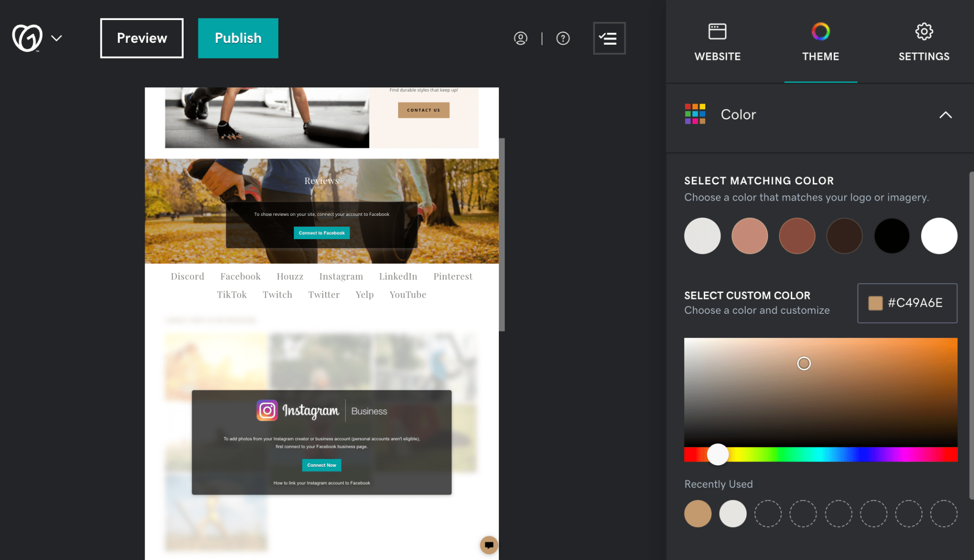Click the Connect to Facebook button

322,232
